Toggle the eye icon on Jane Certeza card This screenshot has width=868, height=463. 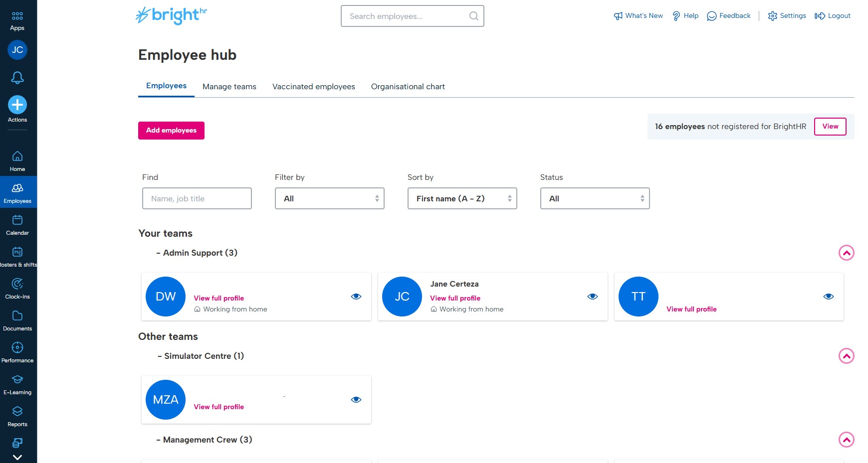(593, 297)
